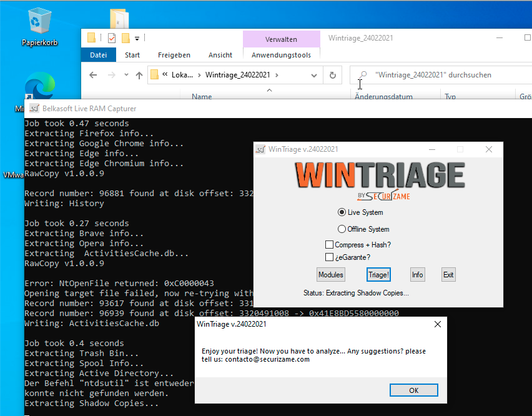The width and height of the screenshot is (532, 416).
Task: Sort by Änderungsdatum column header
Action: pyautogui.click(x=384, y=96)
